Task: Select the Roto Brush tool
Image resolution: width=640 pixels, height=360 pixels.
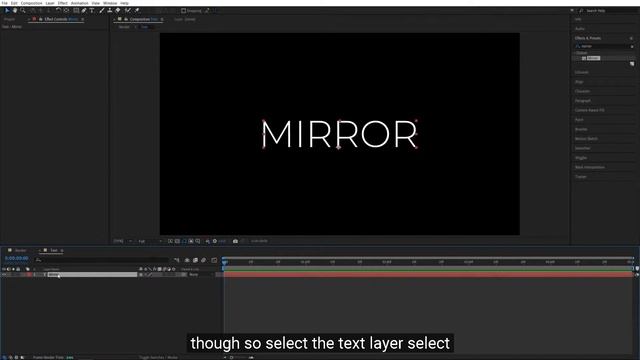Action: point(128,11)
